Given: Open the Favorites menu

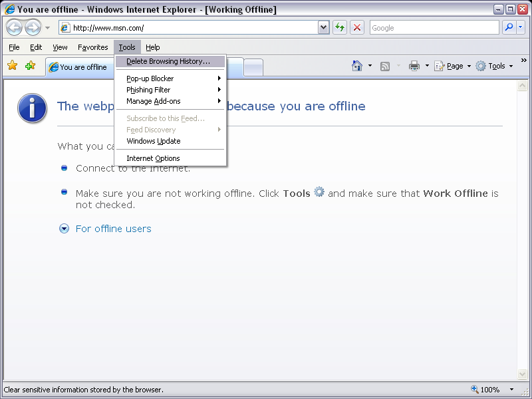Looking at the screenshot, I should [92, 47].
